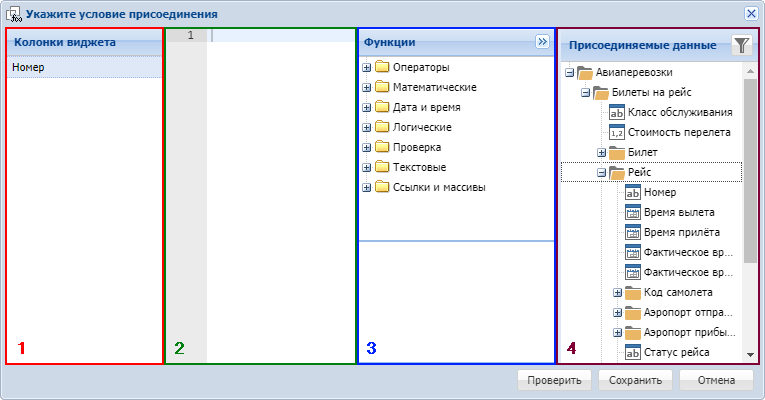Click the text icon beside Статус рейса
This screenshot has width=765, height=400.
click(x=632, y=352)
